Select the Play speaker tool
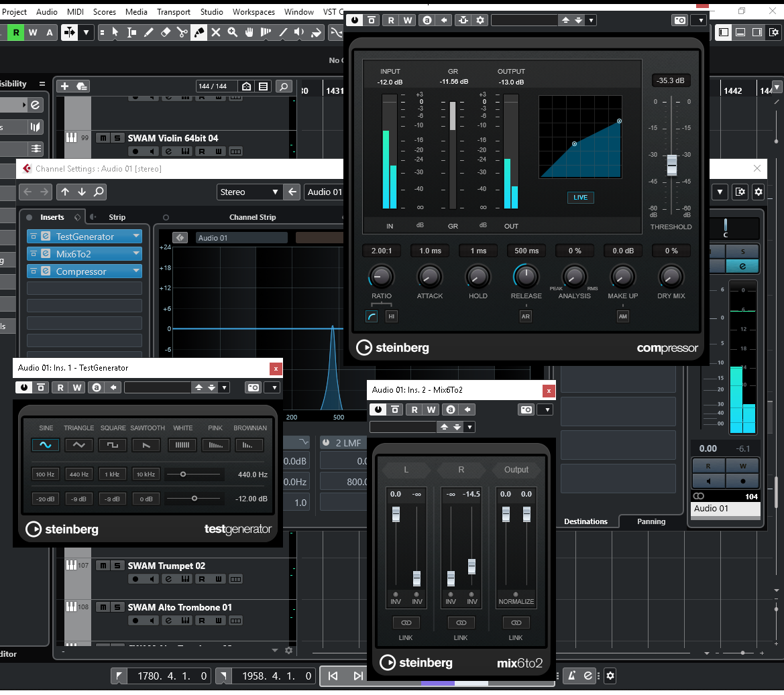Image resolution: width=784 pixels, height=695 pixels. (299, 32)
